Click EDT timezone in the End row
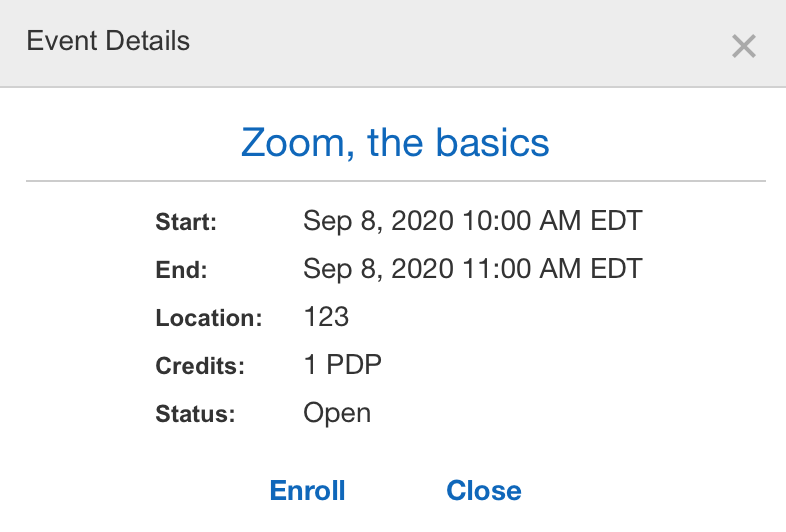 (618, 269)
